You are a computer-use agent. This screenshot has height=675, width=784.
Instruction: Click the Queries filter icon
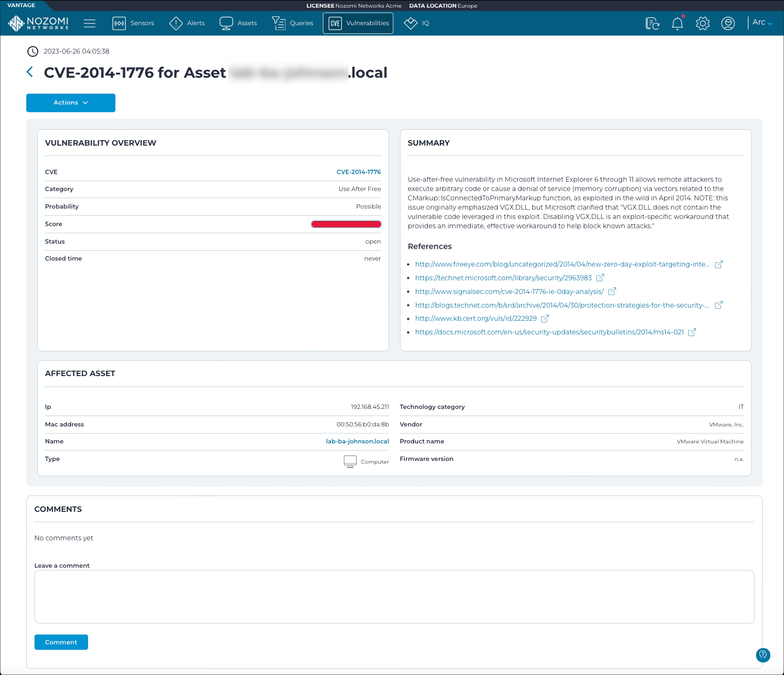click(278, 23)
